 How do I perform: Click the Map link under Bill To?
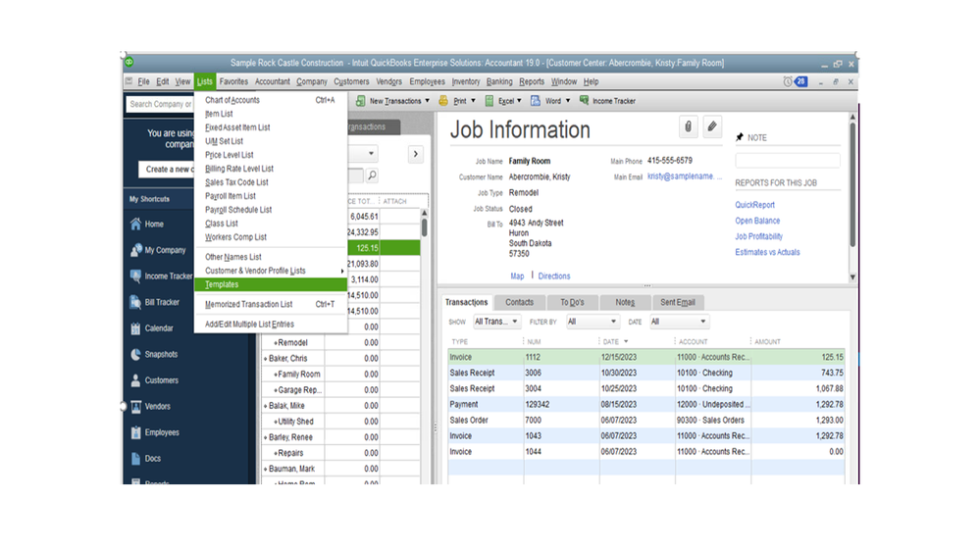[517, 276]
